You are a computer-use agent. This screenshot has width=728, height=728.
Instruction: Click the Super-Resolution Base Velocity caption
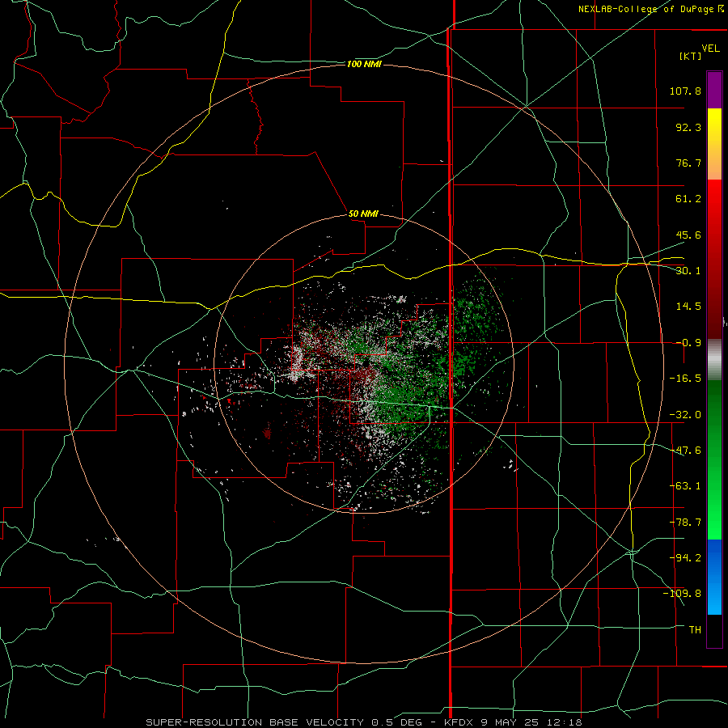(364, 722)
